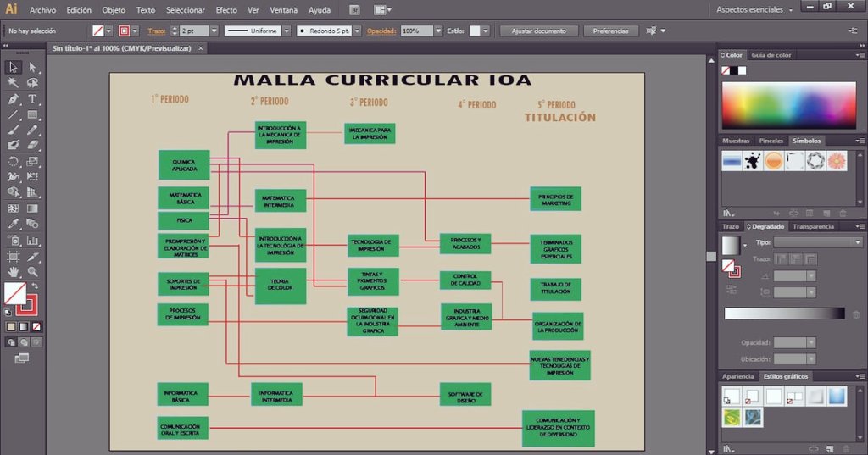Viewport: 868px width, 455px height.
Task: Open the Efecto menu
Action: point(226,10)
